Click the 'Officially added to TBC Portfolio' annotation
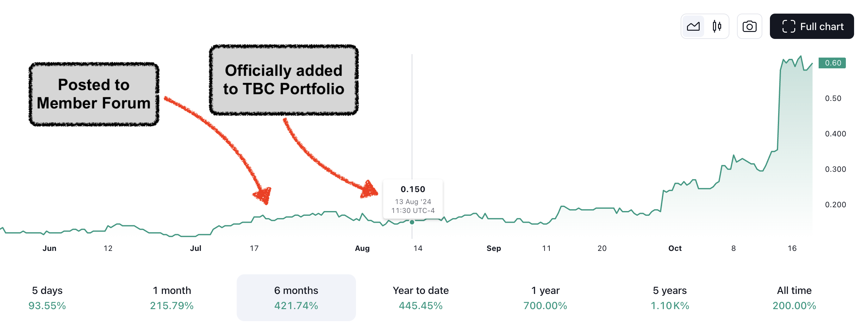Screen dimensions: 868x330 pos(284,80)
